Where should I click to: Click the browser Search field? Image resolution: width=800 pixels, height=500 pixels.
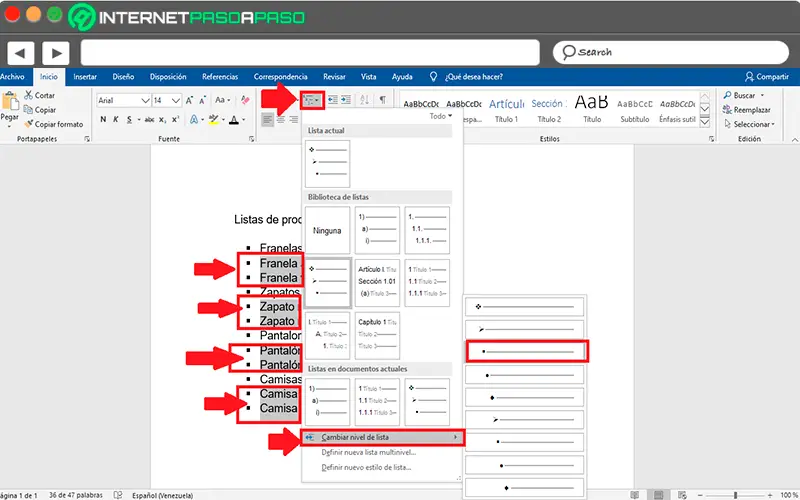670,53
